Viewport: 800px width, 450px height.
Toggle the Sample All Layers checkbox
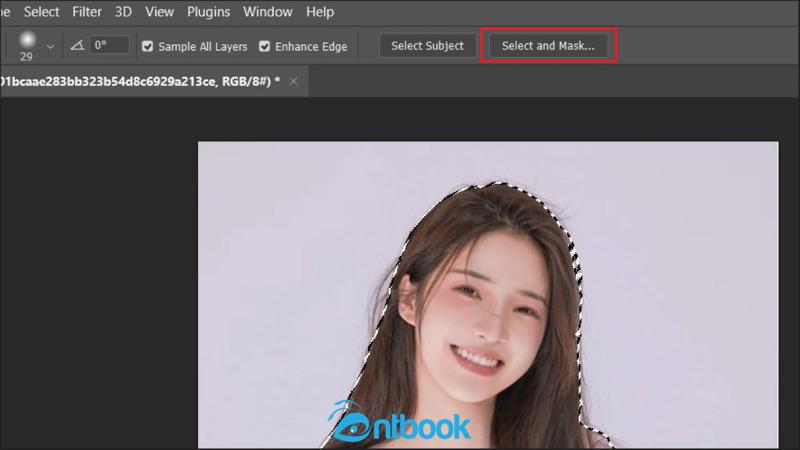(147, 46)
